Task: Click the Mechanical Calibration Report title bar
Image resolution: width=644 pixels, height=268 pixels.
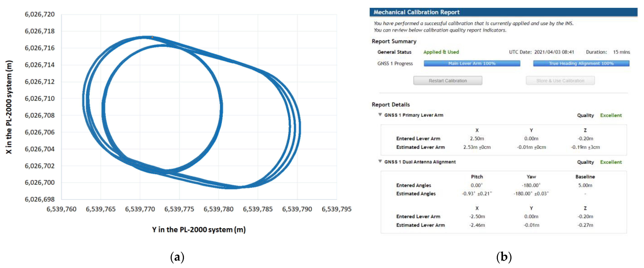Action: [x=503, y=12]
